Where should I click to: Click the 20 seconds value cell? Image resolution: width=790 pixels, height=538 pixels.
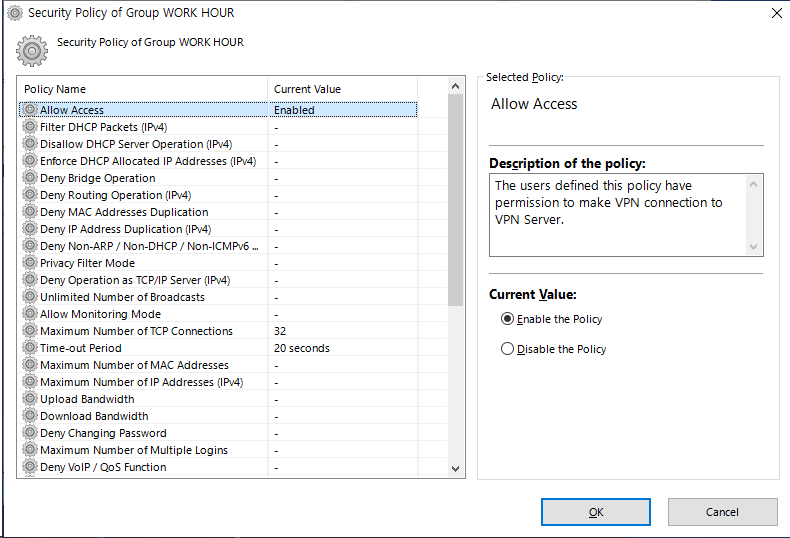click(302, 348)
